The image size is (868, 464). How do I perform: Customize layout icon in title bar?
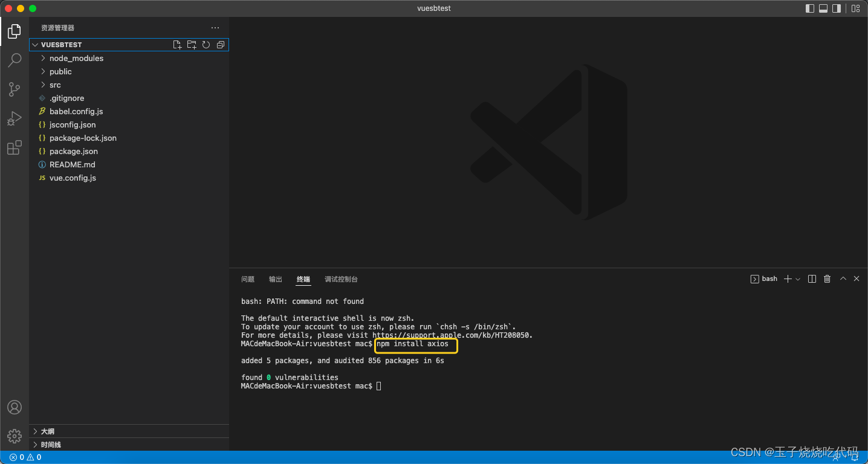click(855, 8)
